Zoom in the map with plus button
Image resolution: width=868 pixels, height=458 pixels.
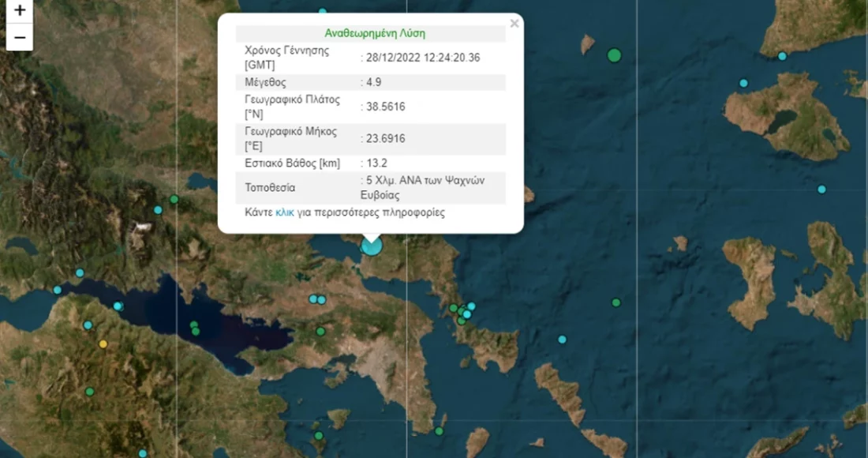(20, 10)
